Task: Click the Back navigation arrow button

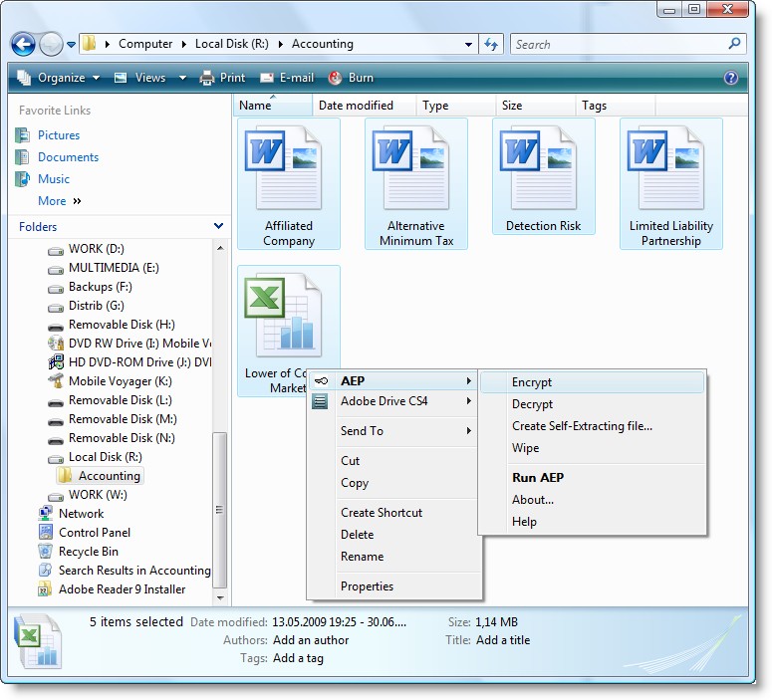Action: point(23,45)
